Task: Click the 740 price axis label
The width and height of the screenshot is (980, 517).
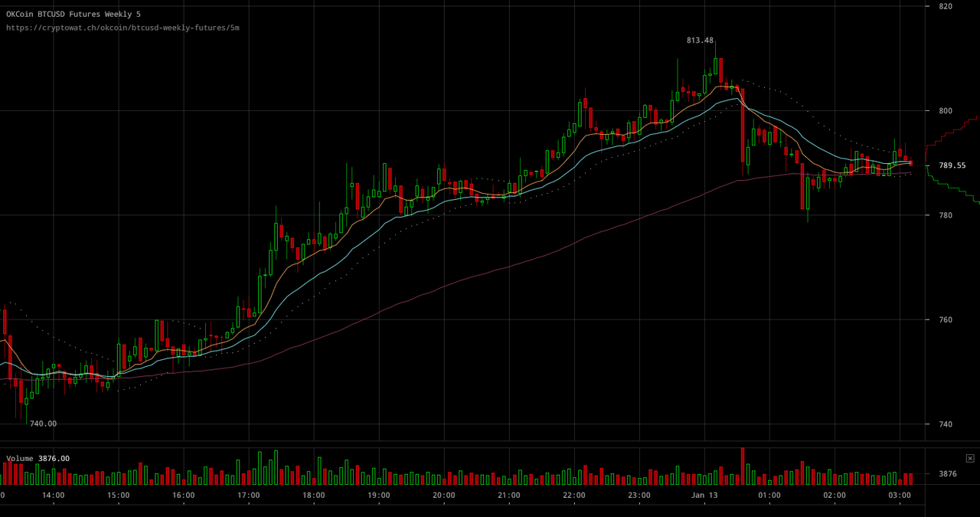Action: [x=945, y=424]
